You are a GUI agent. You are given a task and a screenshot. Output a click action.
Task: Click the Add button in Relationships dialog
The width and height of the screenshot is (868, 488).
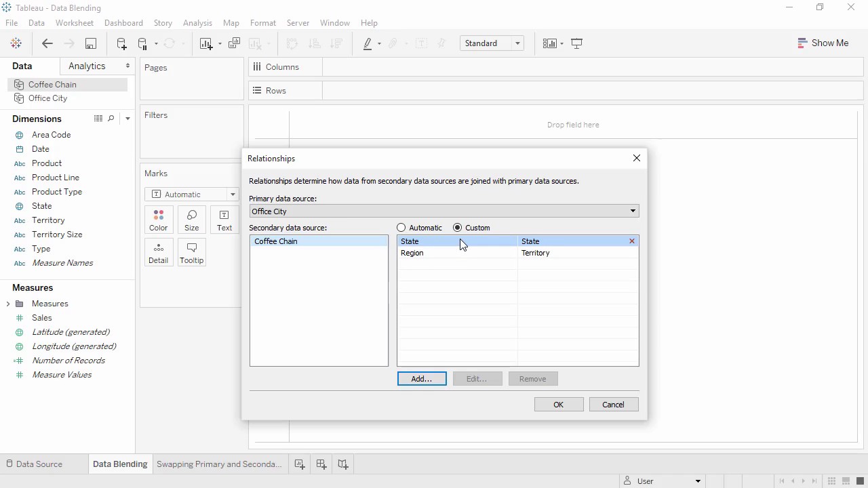click(x=422, y=378)
